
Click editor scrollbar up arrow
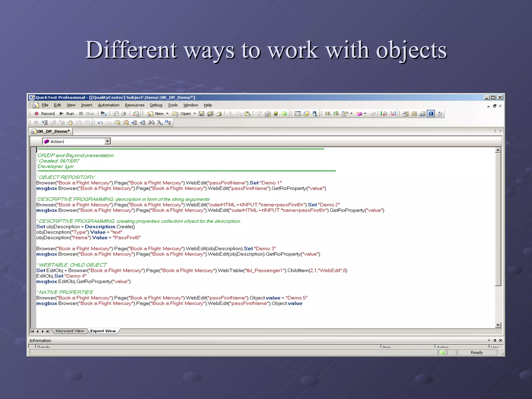click(498, 150)
